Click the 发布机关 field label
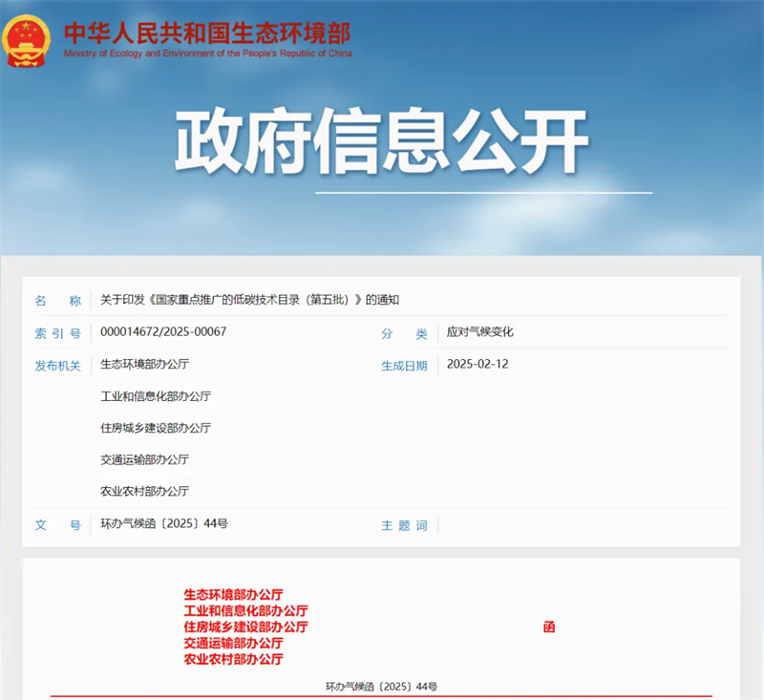This screenshot has height=700, width=764. (57, 366)
